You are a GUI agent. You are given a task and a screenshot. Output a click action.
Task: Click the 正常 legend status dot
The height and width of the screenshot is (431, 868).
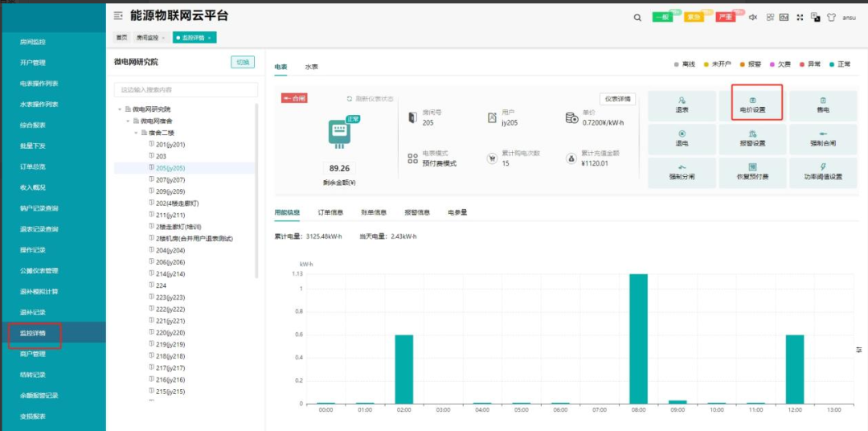832,64
